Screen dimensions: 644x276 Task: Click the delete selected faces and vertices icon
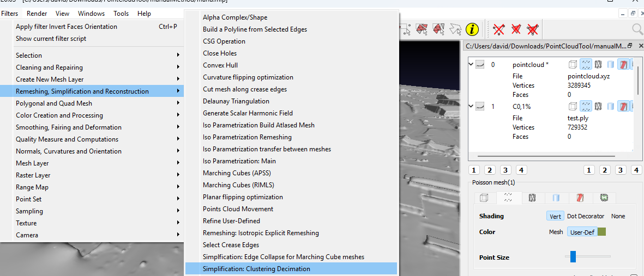pyautogui.click(x=533, y=29)
